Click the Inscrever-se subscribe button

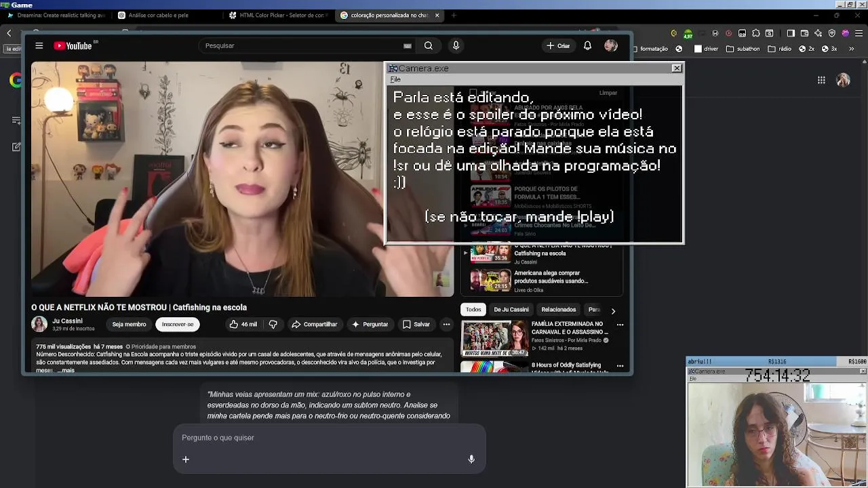point(178,325)
